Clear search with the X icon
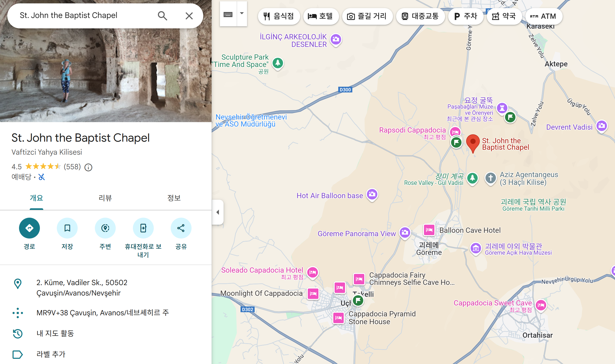The height and width of the screenshot is (364, 615). [x=189, y=16]
